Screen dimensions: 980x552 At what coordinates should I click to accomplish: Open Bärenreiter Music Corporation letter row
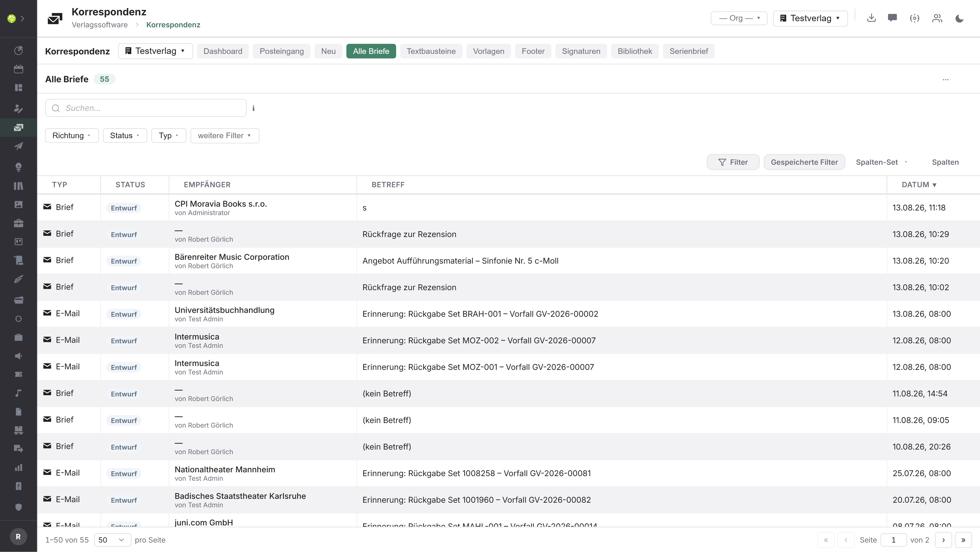pos(508,261)
